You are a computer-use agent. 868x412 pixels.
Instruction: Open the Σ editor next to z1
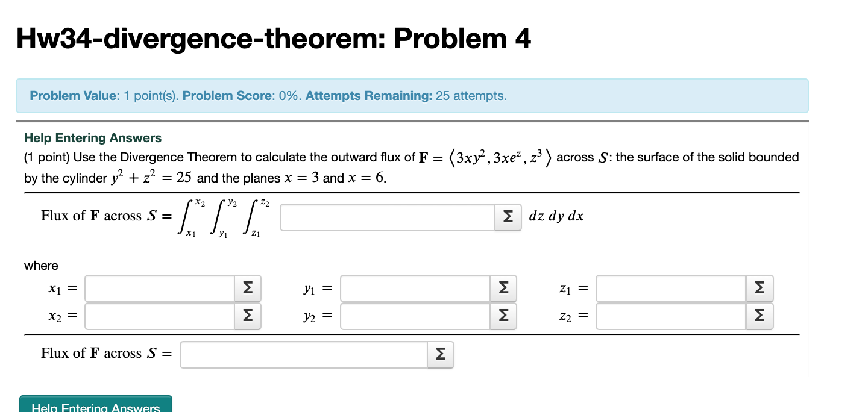pyautogui.click(x=759, y=288)
